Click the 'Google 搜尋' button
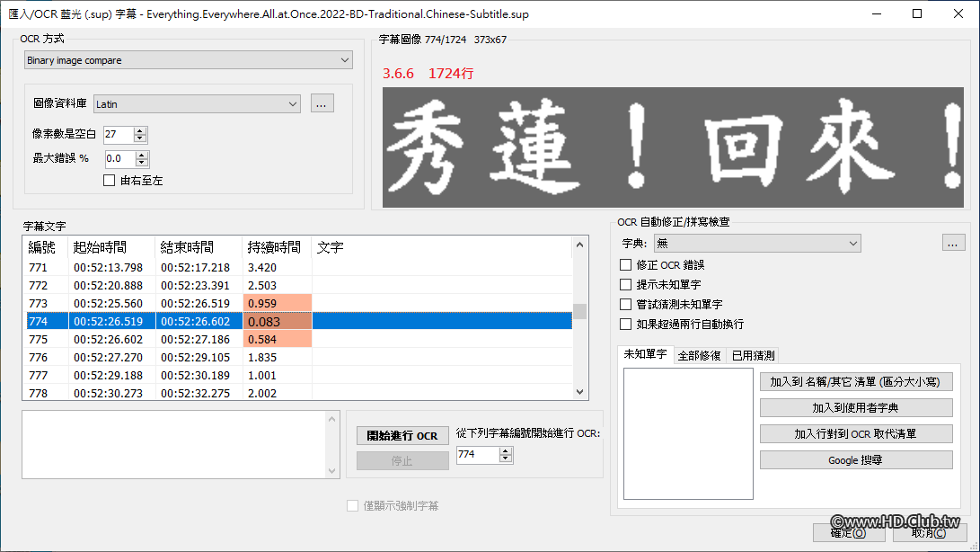Viewport: 980px width, 552px height. pyautogui.click(x=856, y=460)
